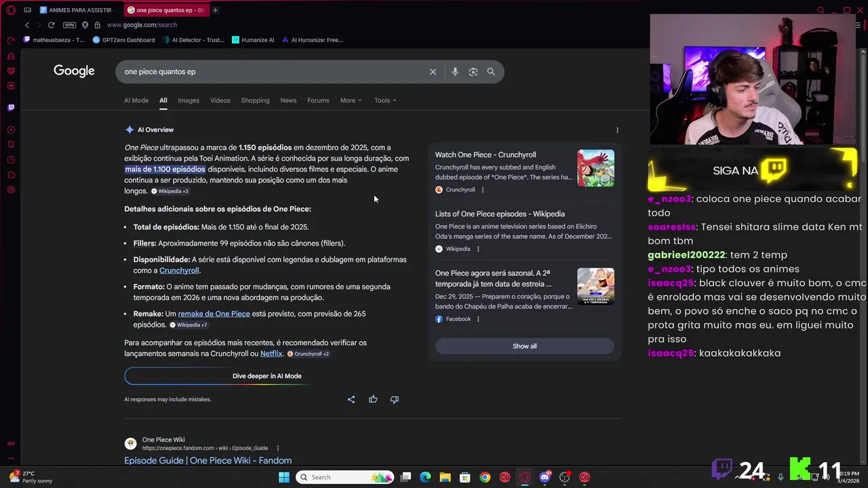Open the Wikipedia +7 source chip
868x488 pixels.
[189, 325]
